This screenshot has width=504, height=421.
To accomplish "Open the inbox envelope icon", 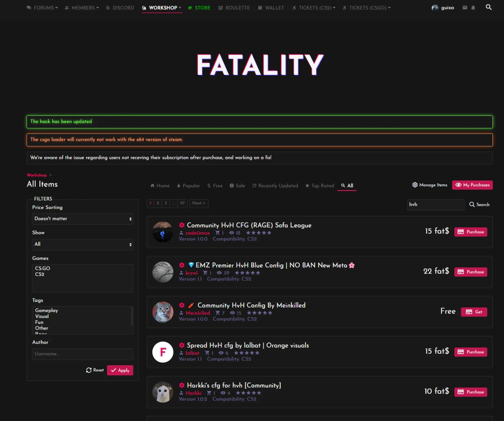I will point(465,8).
